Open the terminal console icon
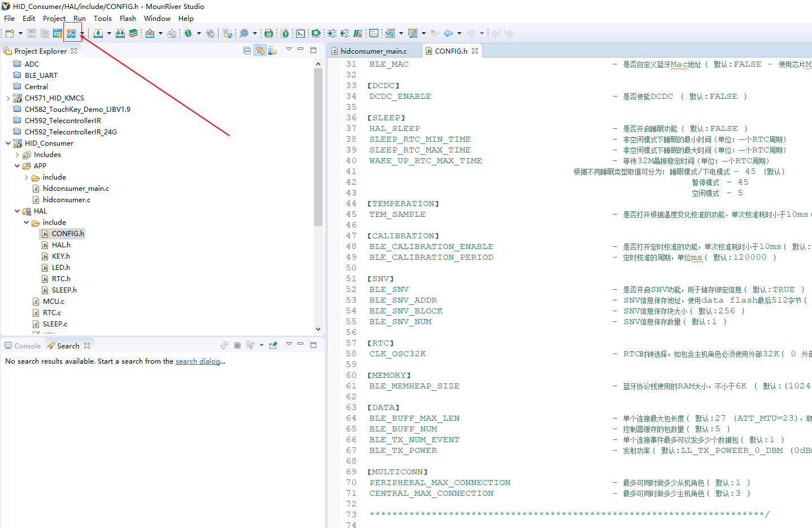Image resolution: width=812 pixels, height=528 pixels. [300, 33]
